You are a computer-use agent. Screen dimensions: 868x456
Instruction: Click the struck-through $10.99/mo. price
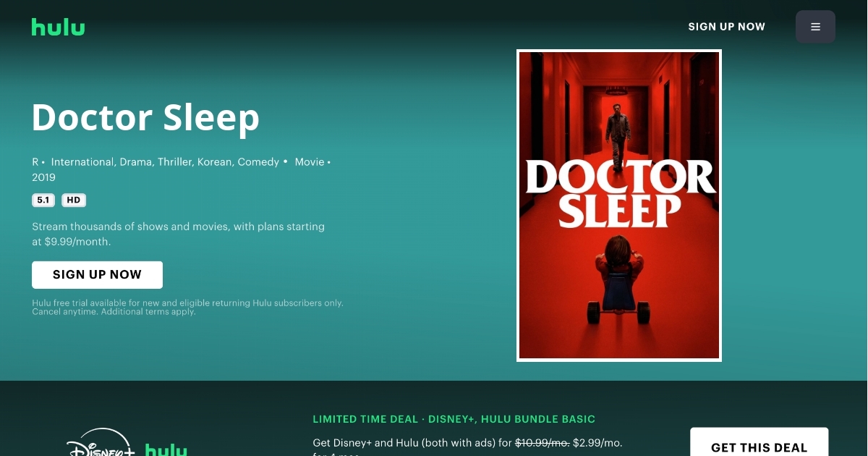[542, 442]
